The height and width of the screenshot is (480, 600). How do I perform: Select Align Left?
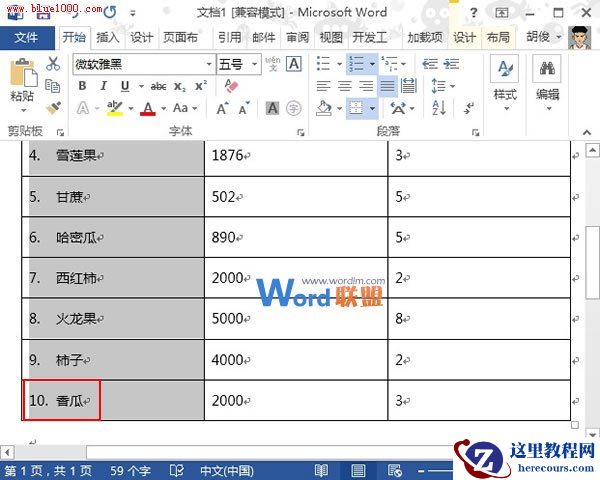pyautogui.click(x=323, y=86)
